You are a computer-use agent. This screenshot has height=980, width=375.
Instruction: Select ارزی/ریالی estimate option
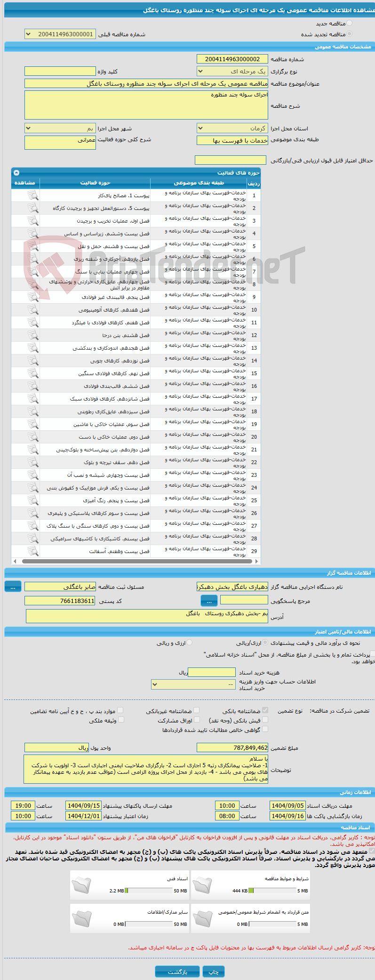coord(266,643)
